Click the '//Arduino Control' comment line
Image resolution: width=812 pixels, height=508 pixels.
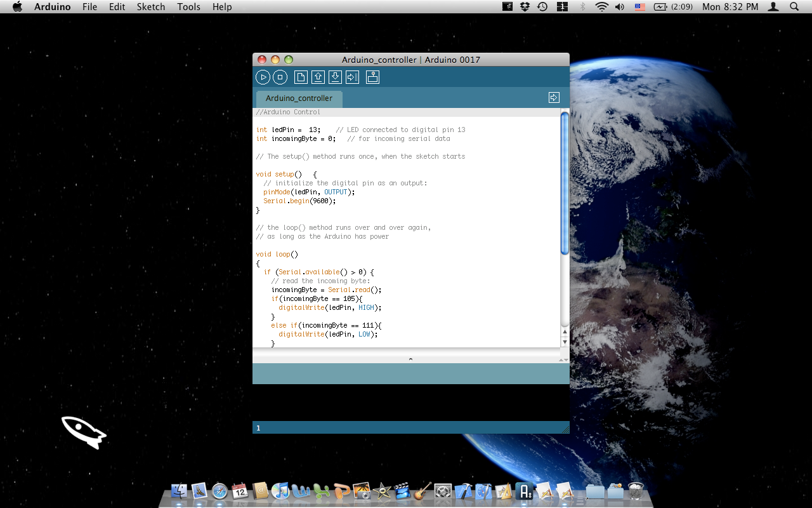point(288,112)
